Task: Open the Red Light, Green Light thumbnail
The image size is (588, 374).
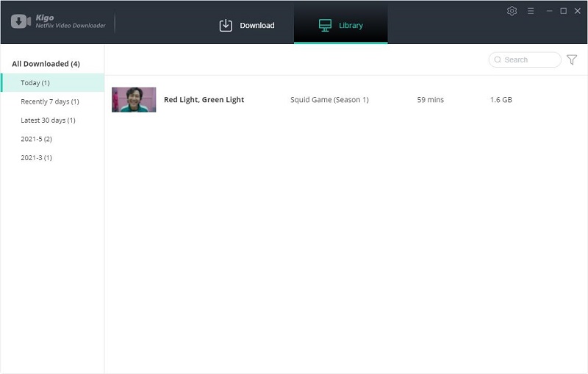Action: coord(134,100)
